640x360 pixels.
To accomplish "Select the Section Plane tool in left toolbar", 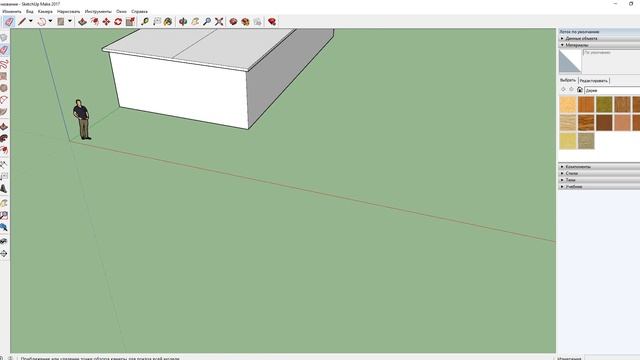I will click(x=4, y=254).
